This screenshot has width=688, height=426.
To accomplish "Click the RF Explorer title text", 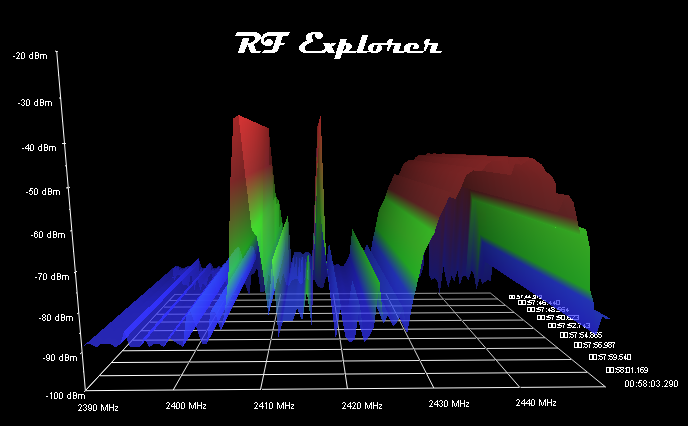I will click(x=338, y=44).
